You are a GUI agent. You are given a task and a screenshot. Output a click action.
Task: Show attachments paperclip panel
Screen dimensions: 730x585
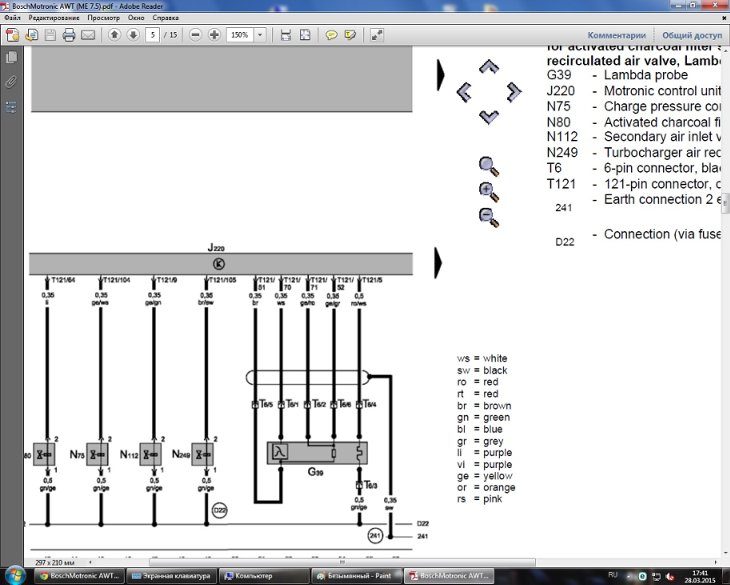click(x=11, y=82)
